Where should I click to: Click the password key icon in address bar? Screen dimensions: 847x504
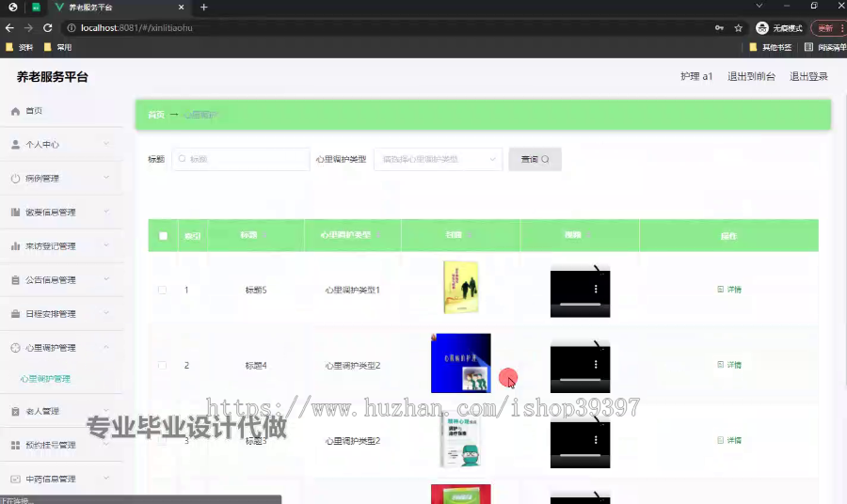point(719,28)
